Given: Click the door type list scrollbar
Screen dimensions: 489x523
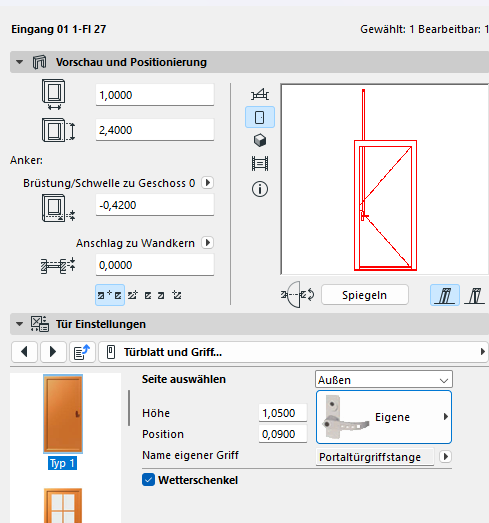Looking at the screenshot, I should [x=129, y=408].
